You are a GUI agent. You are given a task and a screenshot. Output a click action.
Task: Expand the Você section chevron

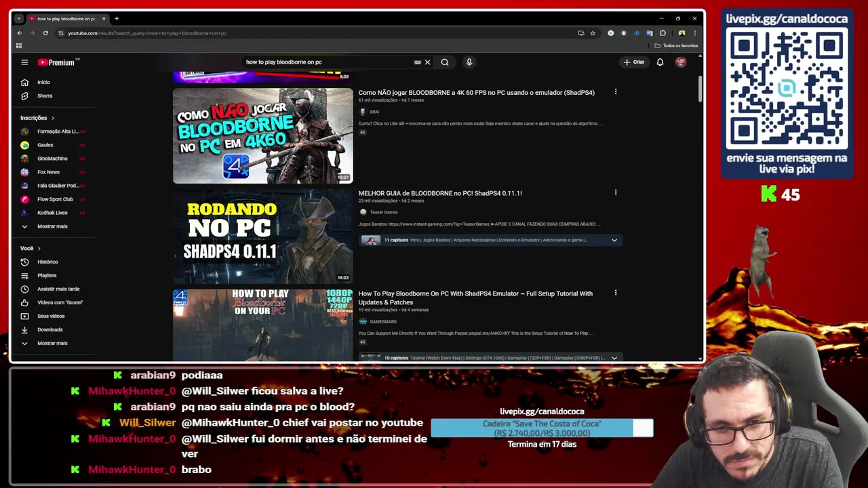click(x=39, y=248)
